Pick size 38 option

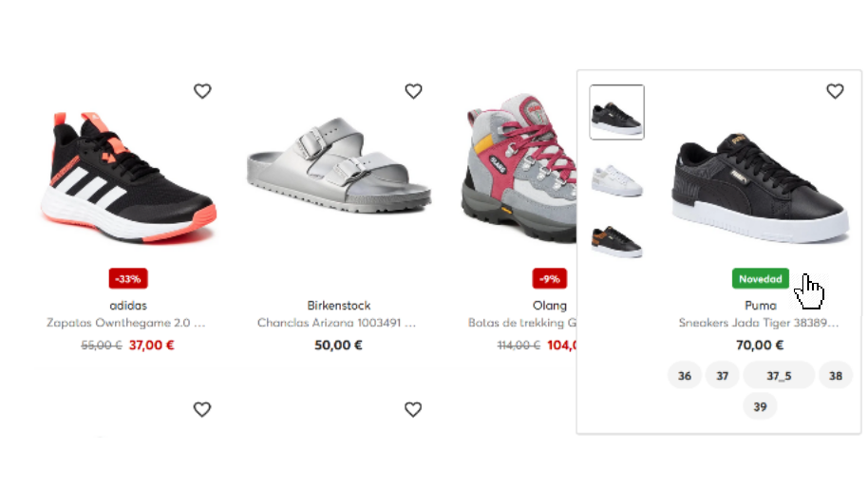pyautogui.click(x=836, y=376)
